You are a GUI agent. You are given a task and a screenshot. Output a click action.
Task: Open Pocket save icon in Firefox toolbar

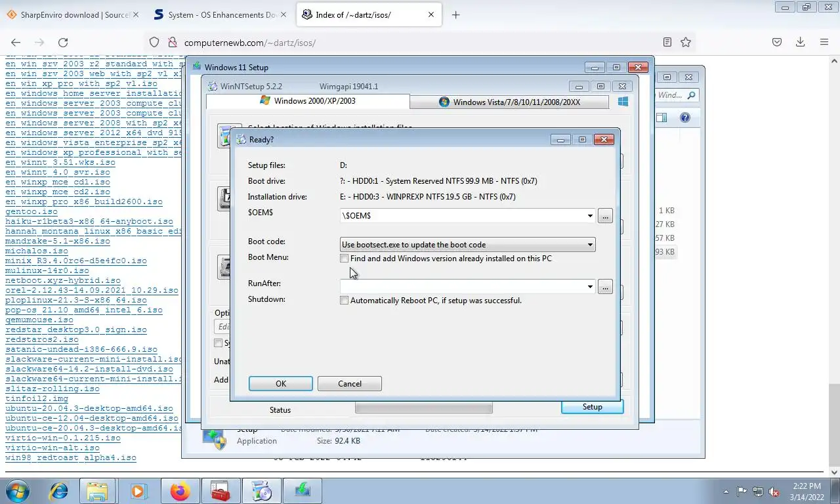(x=777, y=42)
